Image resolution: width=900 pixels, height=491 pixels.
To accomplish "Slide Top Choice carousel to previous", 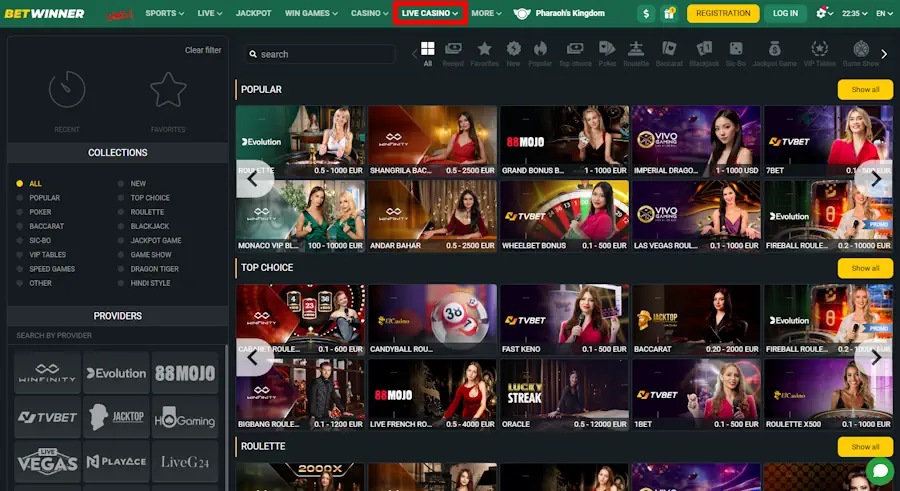I will tap(254, 357).
